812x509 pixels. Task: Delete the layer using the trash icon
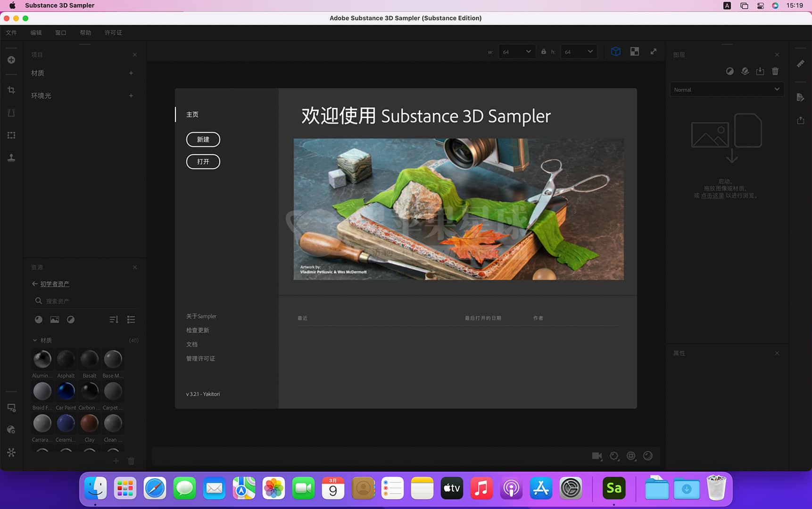(775, 71)
